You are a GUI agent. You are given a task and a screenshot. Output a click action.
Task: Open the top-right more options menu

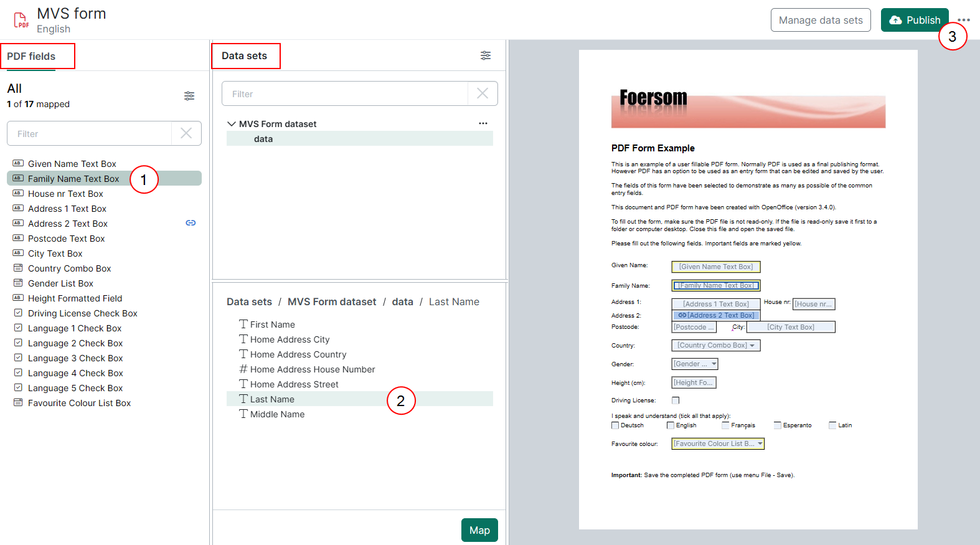tap(964, 20)
